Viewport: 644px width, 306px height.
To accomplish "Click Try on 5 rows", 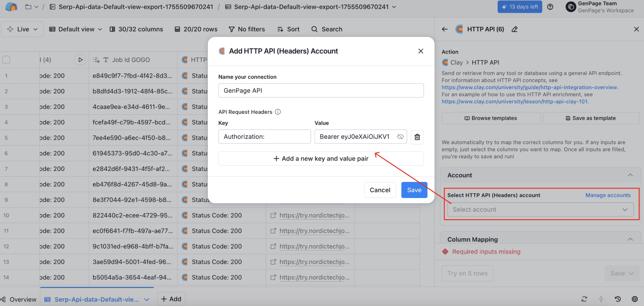I will click(x=467, y=273).
